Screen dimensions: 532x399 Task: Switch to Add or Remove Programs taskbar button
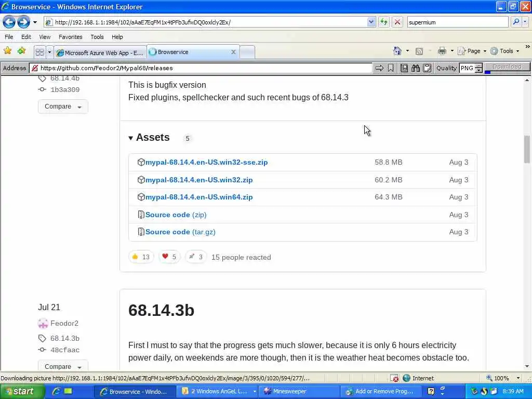pos(381,391)
